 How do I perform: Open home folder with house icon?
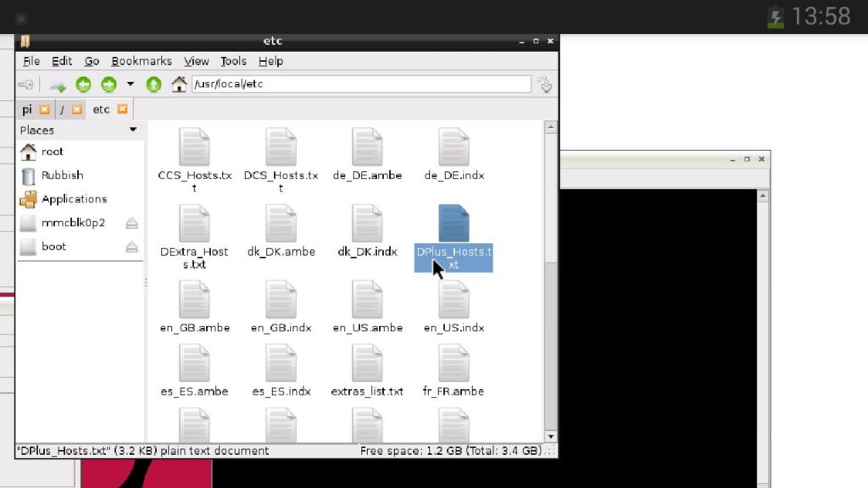179,84
